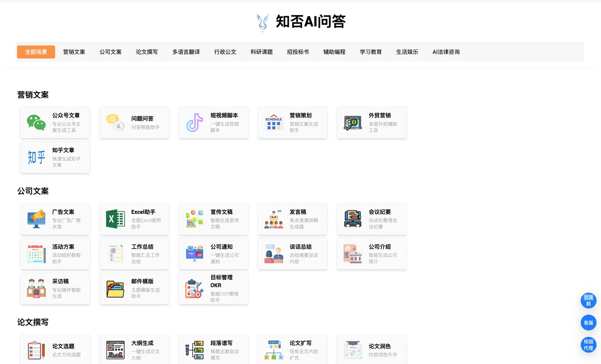This screenshot has width=601, height=364.
Task: Open the 外贸营销 monitor icon
Action: [x=353, y=123]
